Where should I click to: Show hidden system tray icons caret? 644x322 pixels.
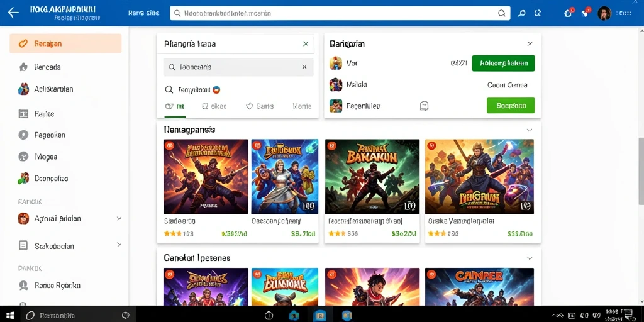pos(556,315)
